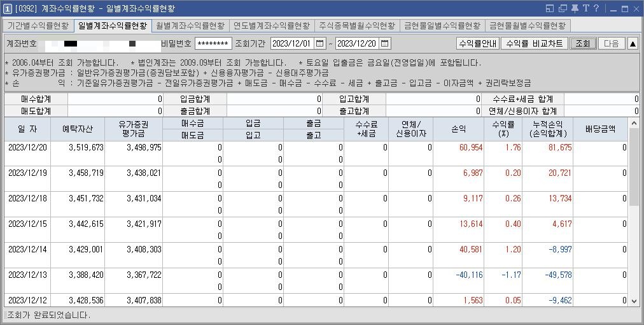Select the 2023/12/20 date row
The height and width of the screenshot is (325, 644).
coord(316,154)
